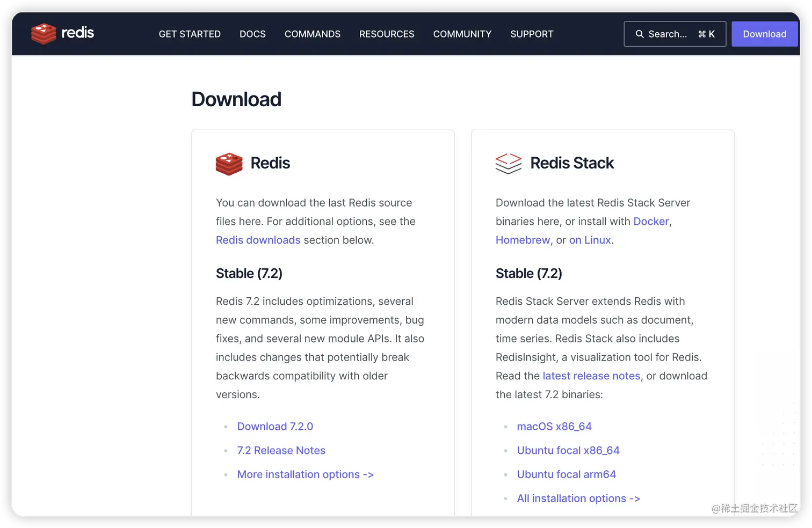Screen dimensions: 812x528
Task: Open the Redis downloads link
Action: 258,240
